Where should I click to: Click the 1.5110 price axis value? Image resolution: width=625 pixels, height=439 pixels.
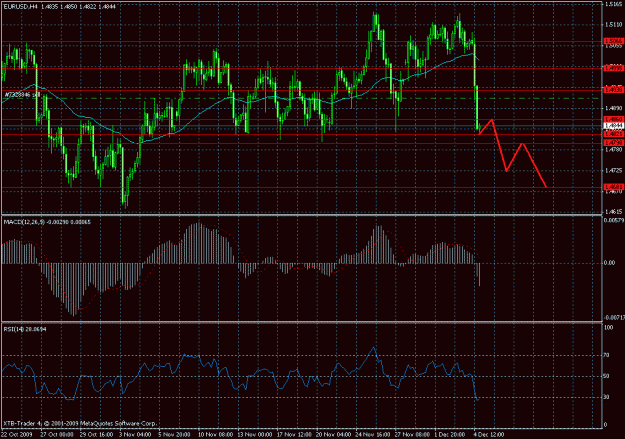[614, 25]
